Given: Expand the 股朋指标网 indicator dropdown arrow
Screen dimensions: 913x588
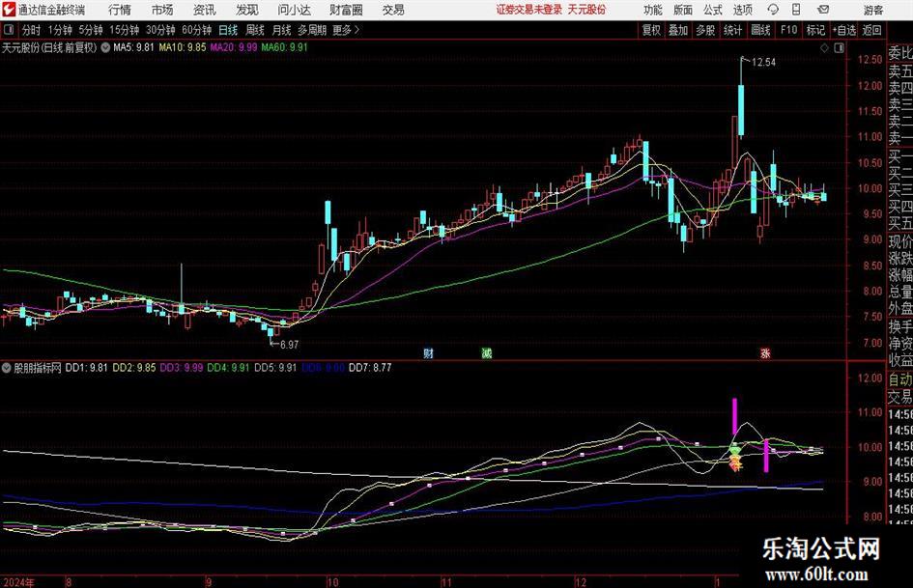Looking at the screenshot, I should [x=7, y=367].
